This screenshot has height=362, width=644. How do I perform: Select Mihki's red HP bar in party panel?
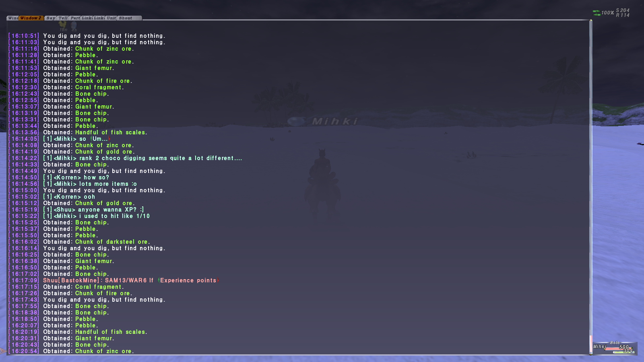tap(619, 348)
